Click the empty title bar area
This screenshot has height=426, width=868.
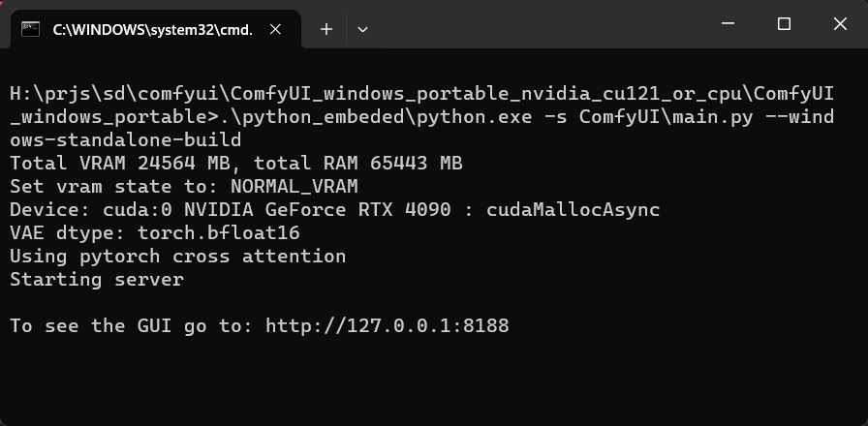coord(542,24)
